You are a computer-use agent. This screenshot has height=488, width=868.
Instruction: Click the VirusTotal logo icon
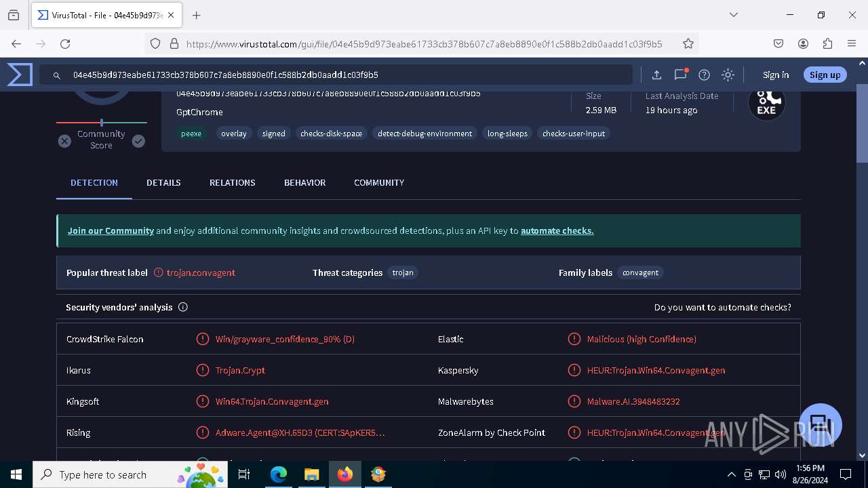click(20, 75)
